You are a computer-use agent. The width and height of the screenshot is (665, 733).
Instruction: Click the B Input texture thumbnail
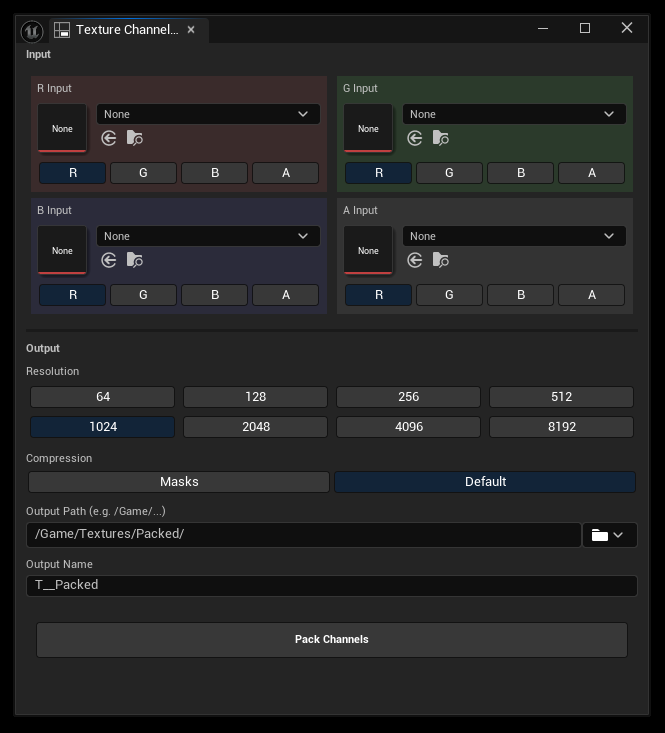click(x=62, y=250)
